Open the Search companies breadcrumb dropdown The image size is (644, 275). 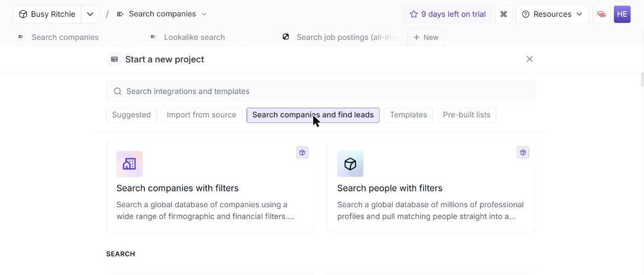[204, 14]
